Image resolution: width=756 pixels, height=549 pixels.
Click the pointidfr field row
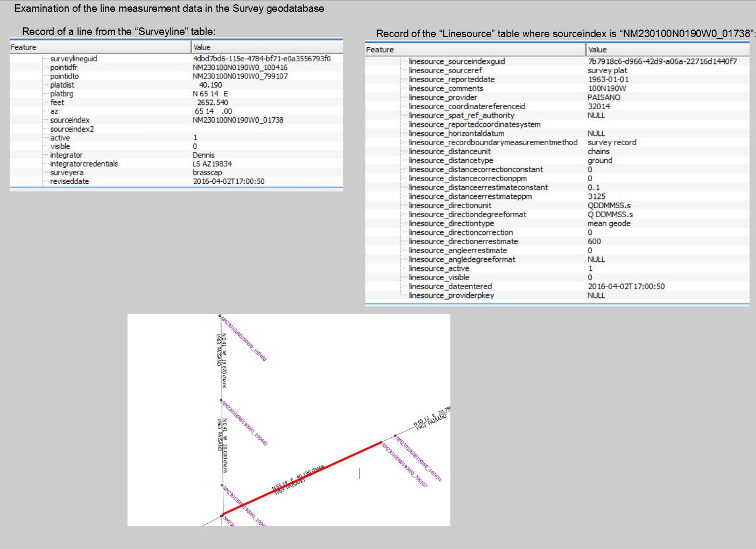coord(176,67)
